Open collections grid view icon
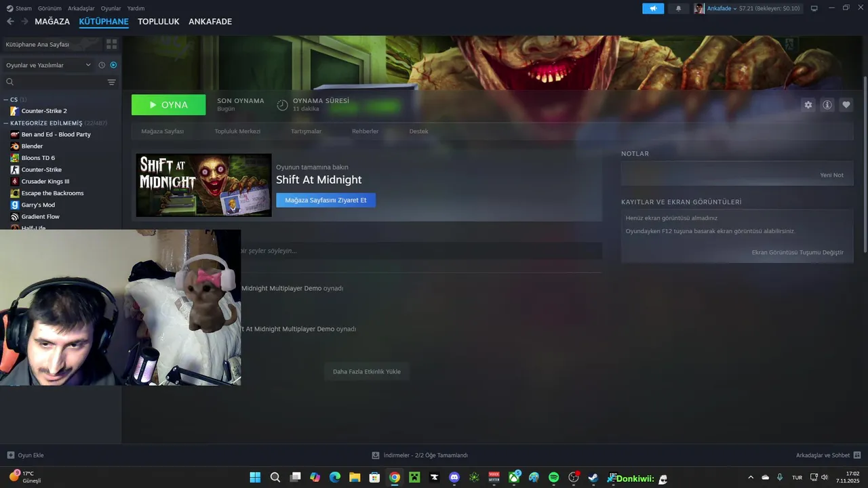Screen dimensions: 868x488 111,44
